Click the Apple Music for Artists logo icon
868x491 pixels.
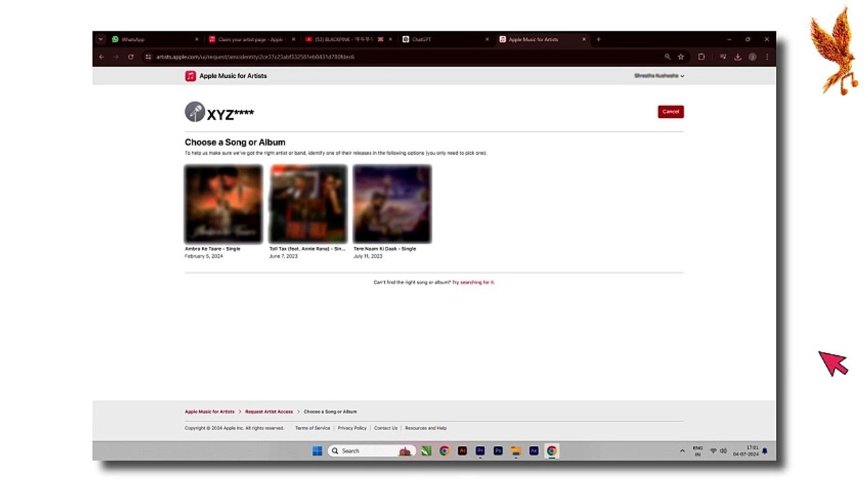click(x=190, y=76)
